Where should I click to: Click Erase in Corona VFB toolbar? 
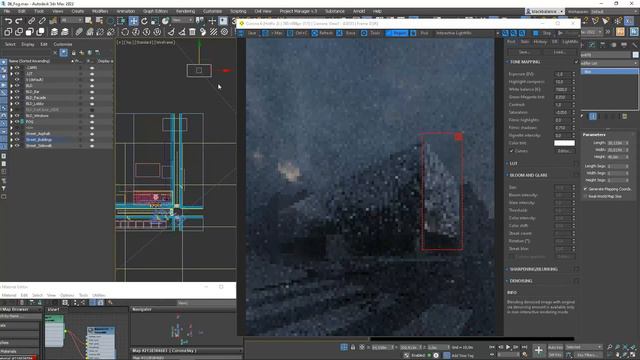(347, 33)
